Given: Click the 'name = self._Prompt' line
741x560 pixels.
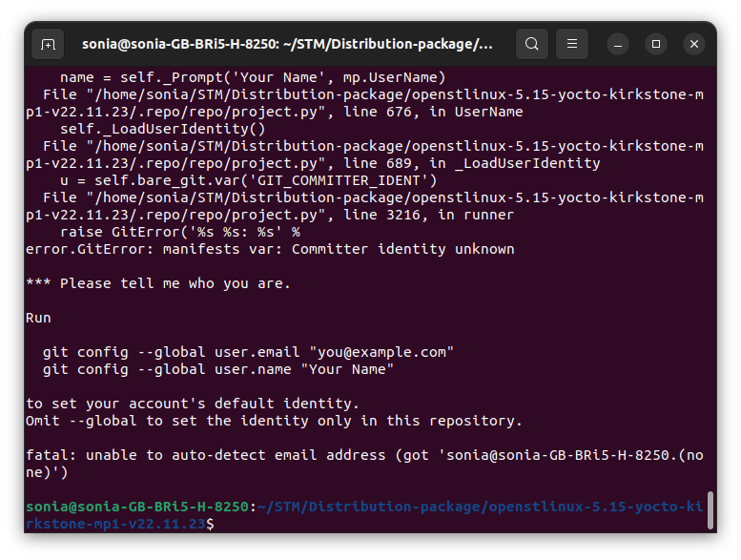Looking at the screenshot, I should pyautogui.click(x=253, y=77).
